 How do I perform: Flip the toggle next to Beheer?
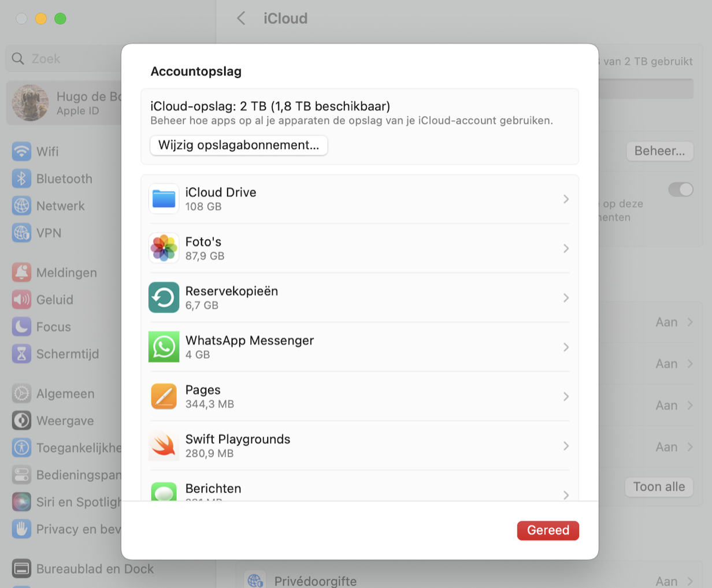click(x=681, y=189)
